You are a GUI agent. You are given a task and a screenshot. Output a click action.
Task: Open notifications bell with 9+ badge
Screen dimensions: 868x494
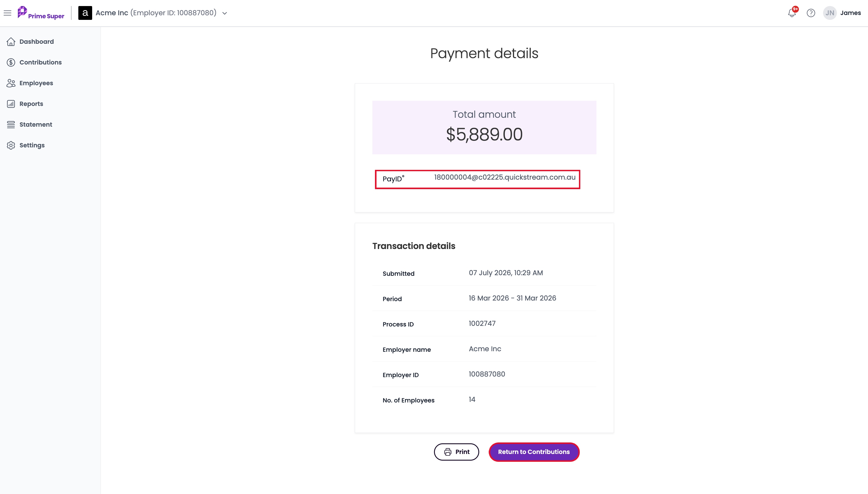pyautogui.click(x=792, y=13)
